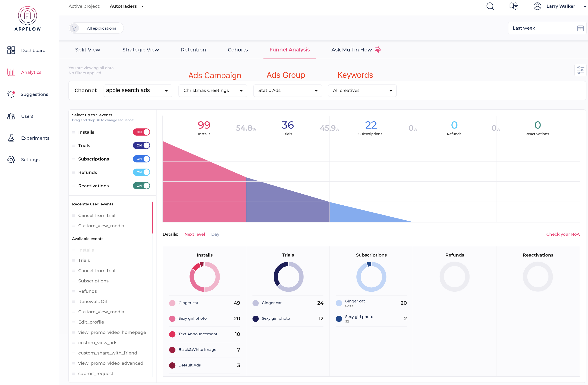Switch to the Cohorts tab
Image resolution: width=588 pixels, height=385 pixels.
(x=238, y=49)
